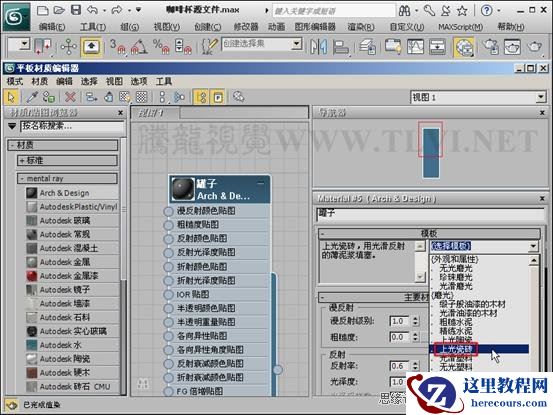Click the align tool icon
Image resolution: width=553 pixels, height=415 pixels.
pyautogui.click(x=340, y=47)
